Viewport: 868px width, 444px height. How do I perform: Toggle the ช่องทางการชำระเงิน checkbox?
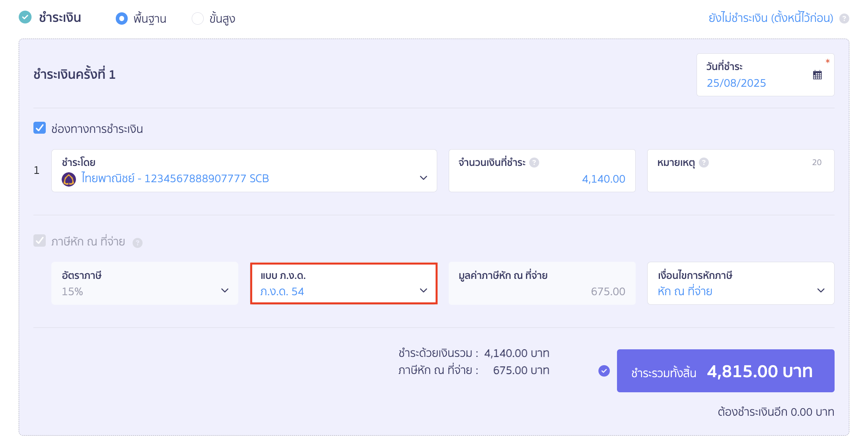[x=39, y=128]
